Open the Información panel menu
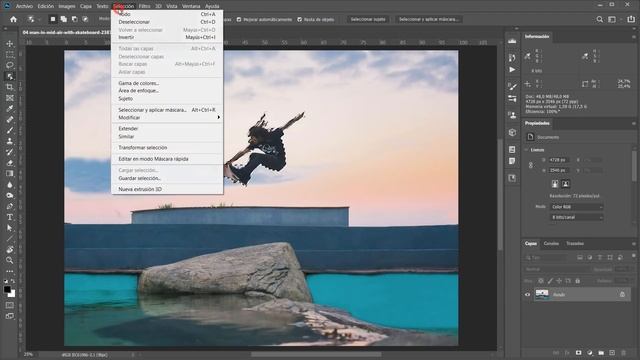Screen dimensions: 640x360 (634, 37)
